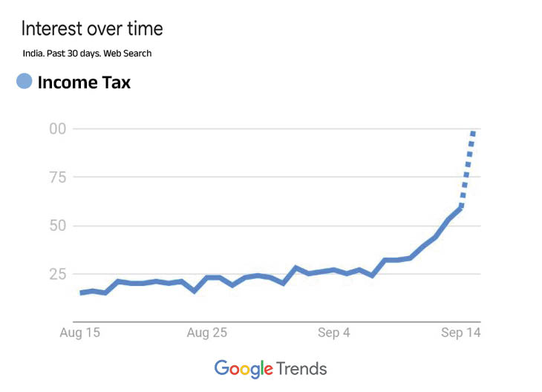Click the 75 y-axis value label
Image resolution: width=542 pixels, height=392 pixels.
pos(57,177)
